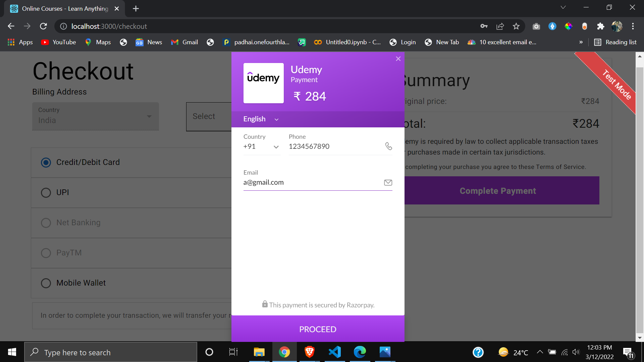Click Complete Payment button

(501, 191)
